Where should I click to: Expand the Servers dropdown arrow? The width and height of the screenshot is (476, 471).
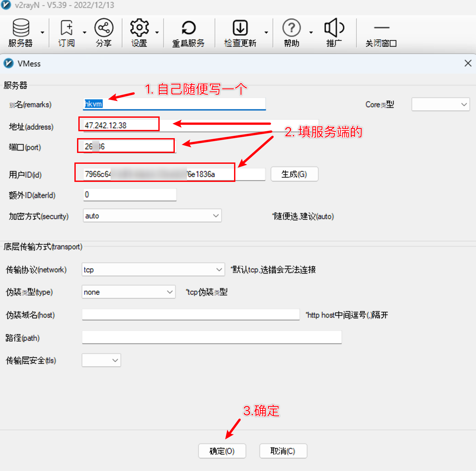pyautogui.click(x=42, y=33)
